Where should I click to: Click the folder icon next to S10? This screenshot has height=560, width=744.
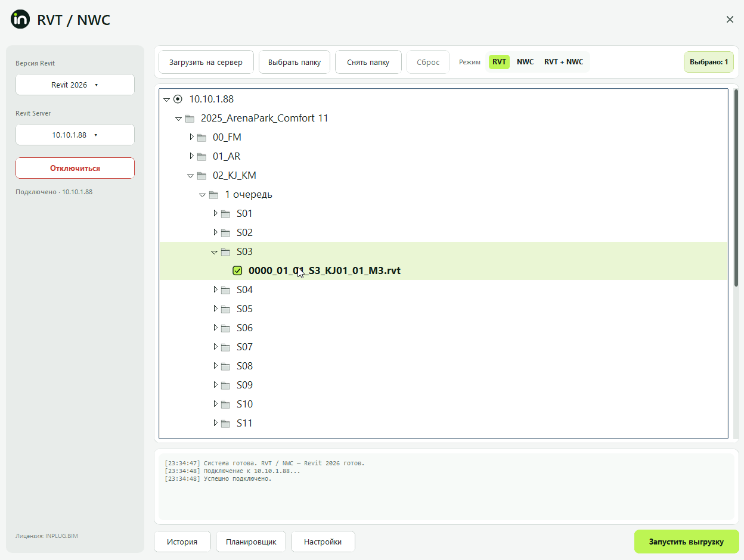[225, 405]
